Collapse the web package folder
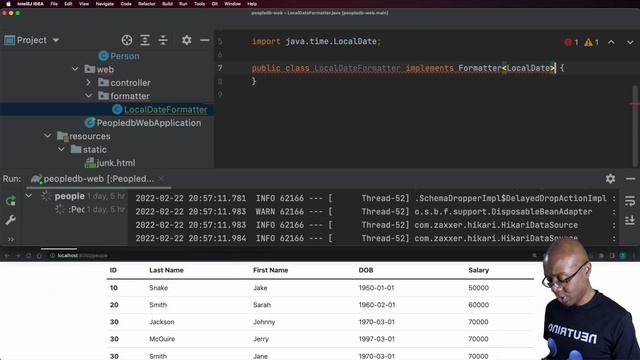The height and width of the screenshot is (360, 640). (x=75, y=69)
